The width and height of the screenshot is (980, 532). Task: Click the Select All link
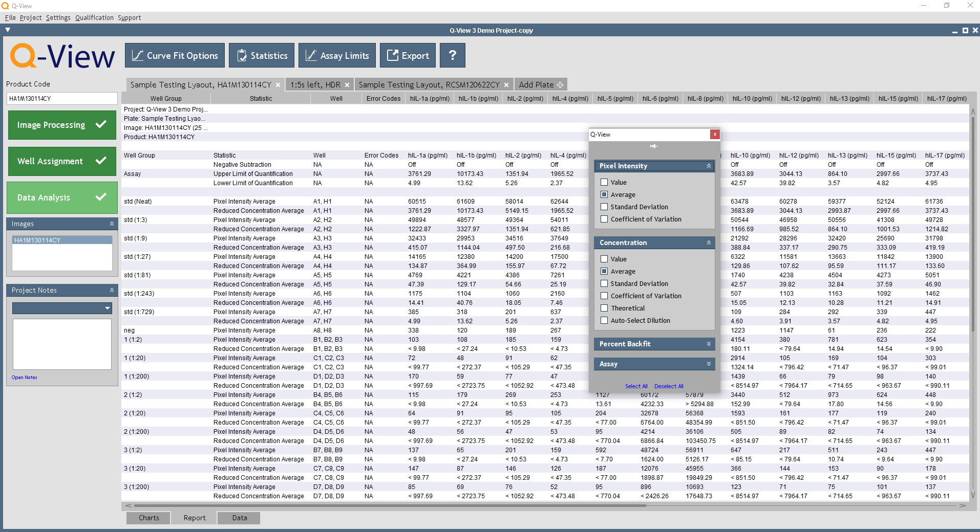point(636,386)
